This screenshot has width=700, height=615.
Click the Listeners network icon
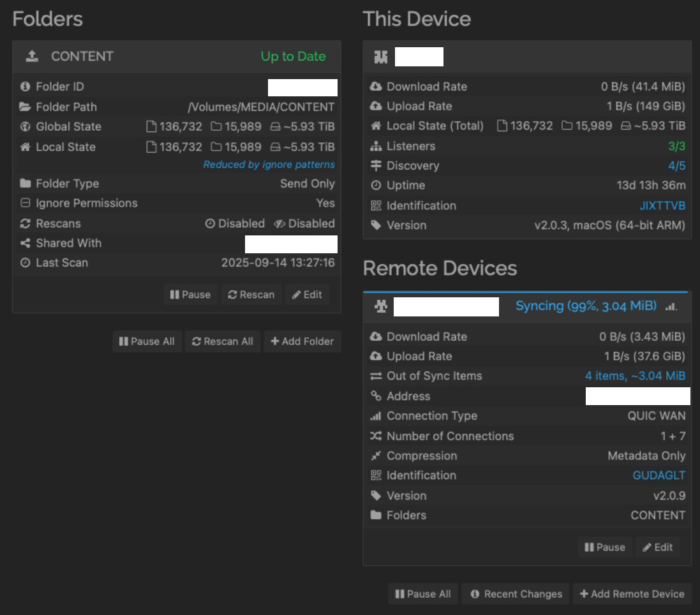(376, 147)
